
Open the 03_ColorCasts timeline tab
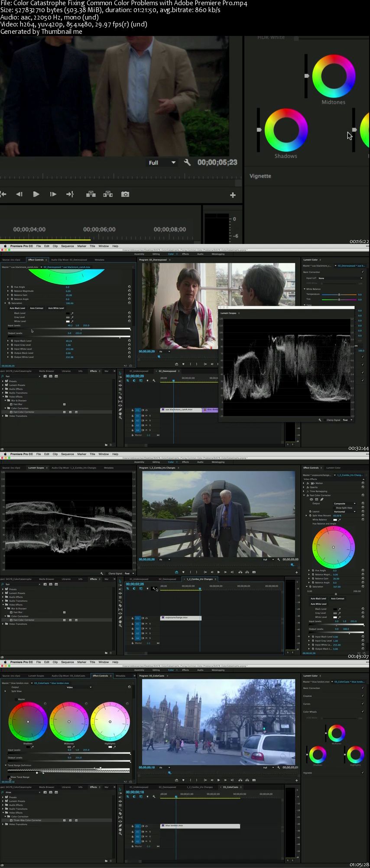231,787
